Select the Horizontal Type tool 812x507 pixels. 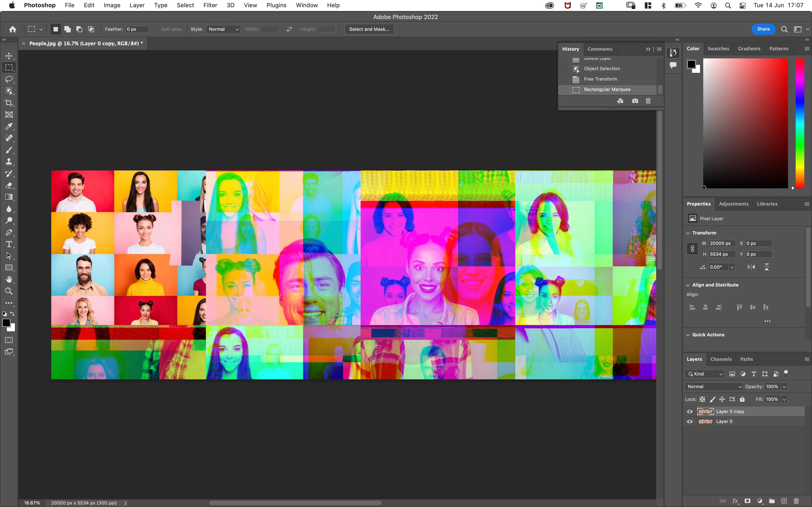point(9,244)
